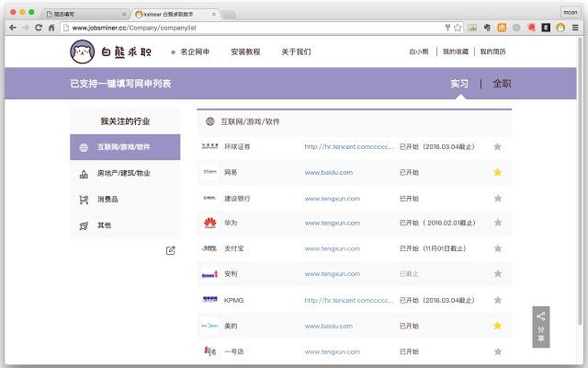This screenshot has width=588, height=368.
Task: Click globe icon in 互联网/游戏/软件 header
Action: coord(210,121)
